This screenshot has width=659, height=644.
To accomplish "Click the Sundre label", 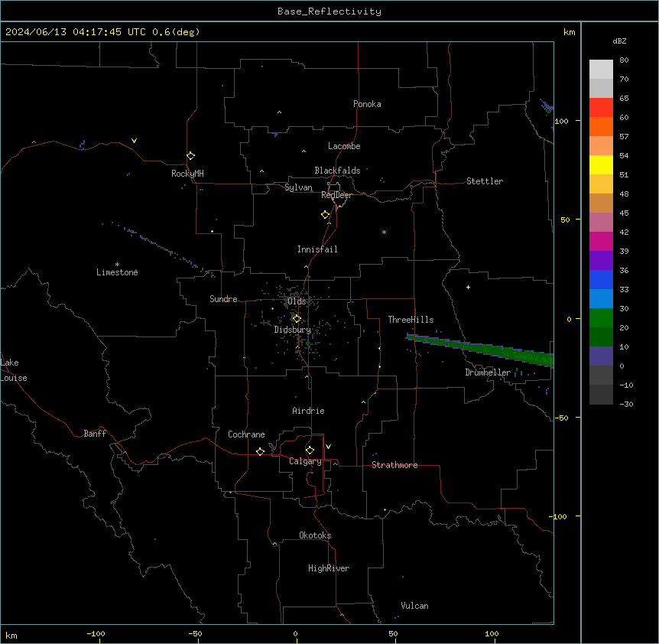I will [223, 299].
